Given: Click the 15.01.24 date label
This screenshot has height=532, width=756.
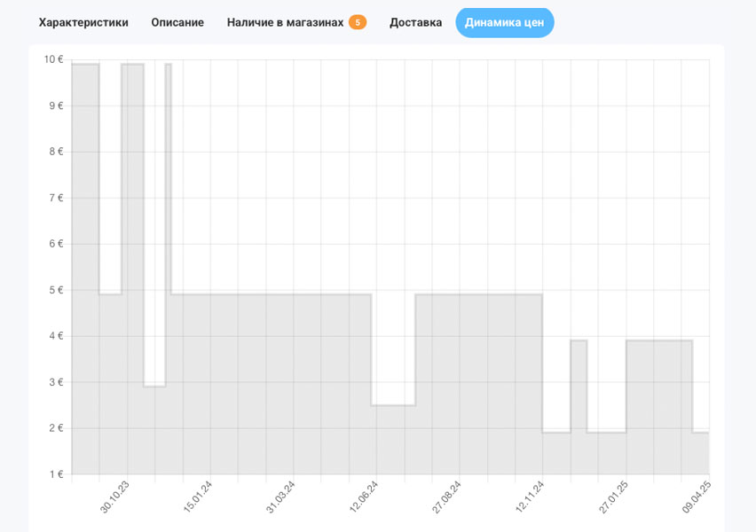Looking at the screenshot, I should [198, 497].
